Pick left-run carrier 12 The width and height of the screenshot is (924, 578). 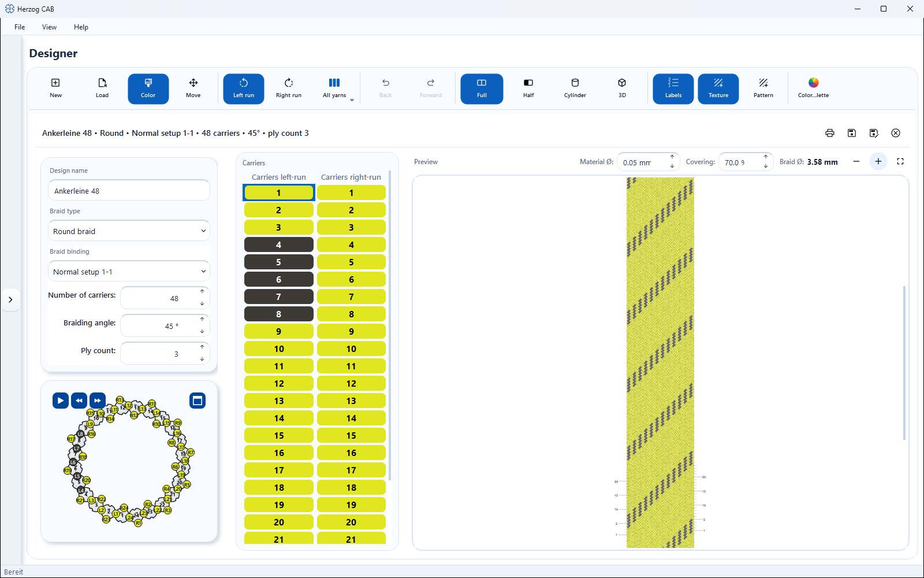click(x=279, y=383)
